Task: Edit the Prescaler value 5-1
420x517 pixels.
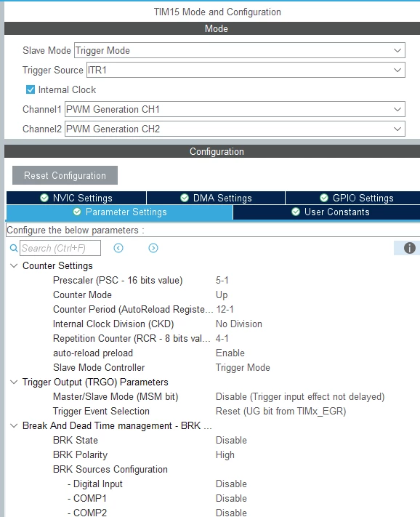Action: coord(222,280)
